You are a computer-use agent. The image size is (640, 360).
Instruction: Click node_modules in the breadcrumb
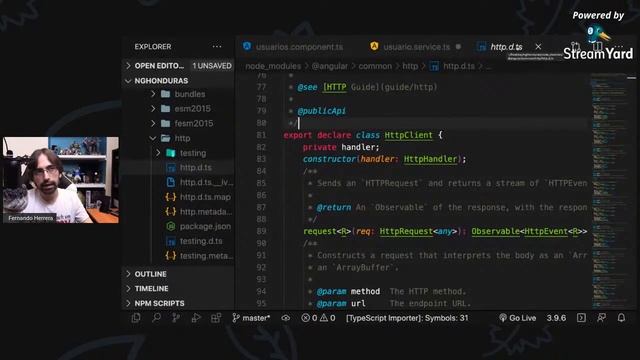point(273,66)
